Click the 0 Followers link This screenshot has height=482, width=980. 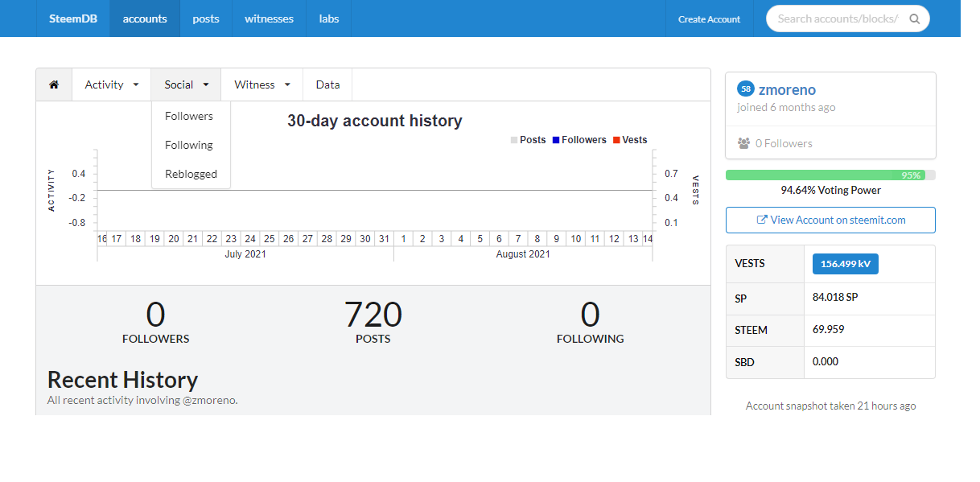784,143
